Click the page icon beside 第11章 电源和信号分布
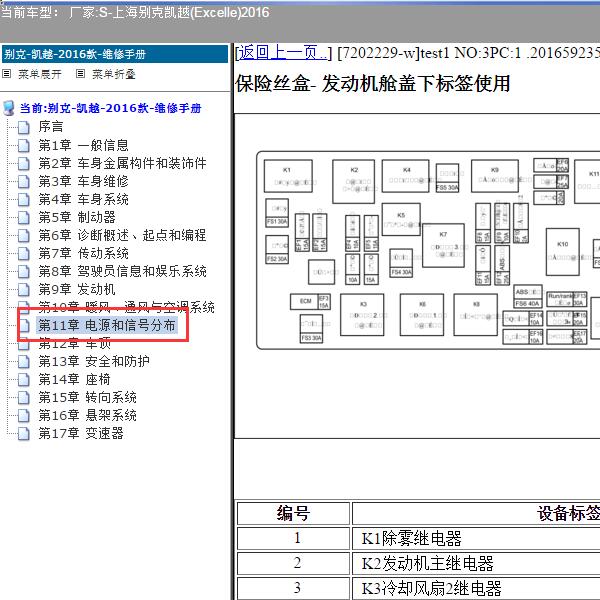Screen dimensions: 600x600 24,326
